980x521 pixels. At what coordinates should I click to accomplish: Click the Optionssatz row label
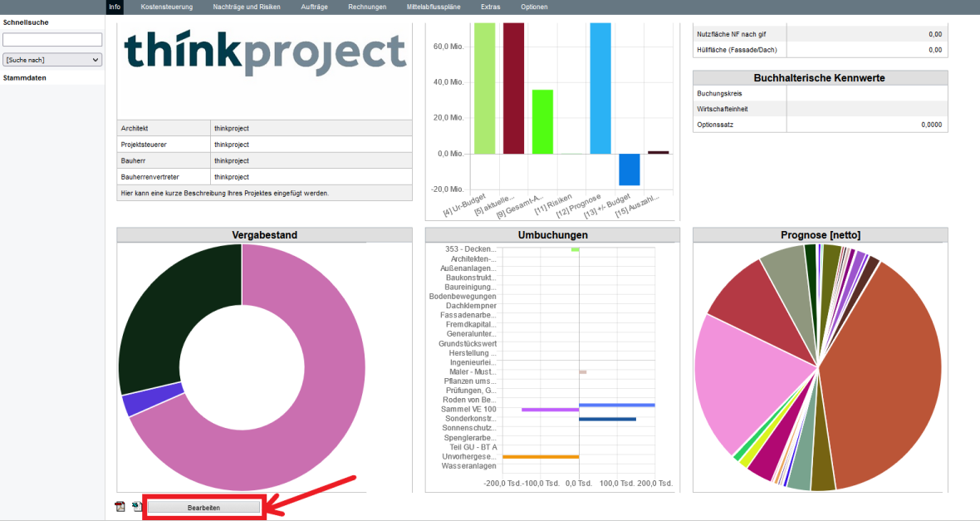[x=716, y=125]
